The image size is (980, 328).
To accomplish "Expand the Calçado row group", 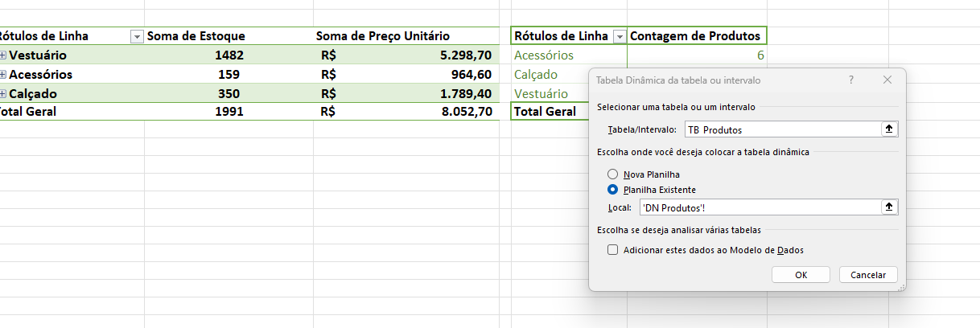I will point(3,93).
